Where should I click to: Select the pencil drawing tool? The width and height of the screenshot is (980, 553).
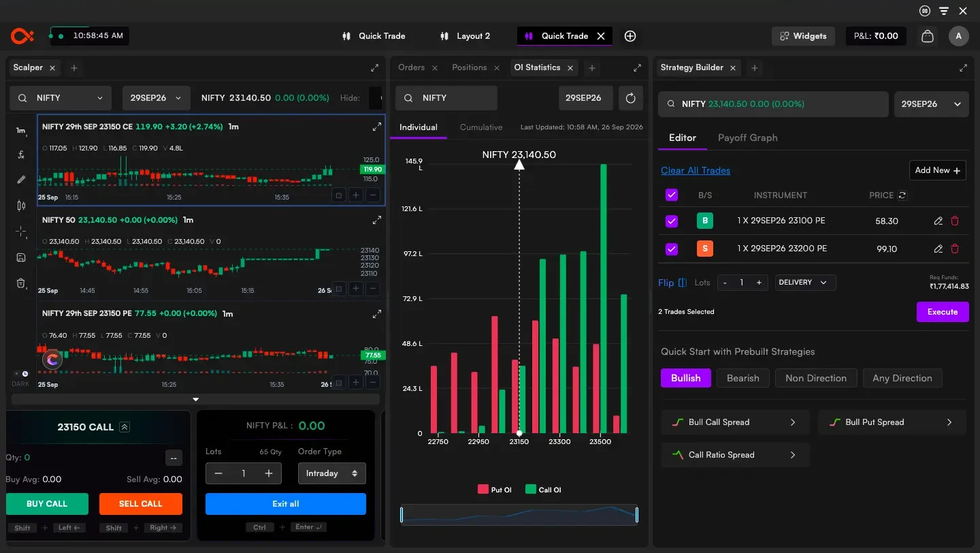point(21,180)
